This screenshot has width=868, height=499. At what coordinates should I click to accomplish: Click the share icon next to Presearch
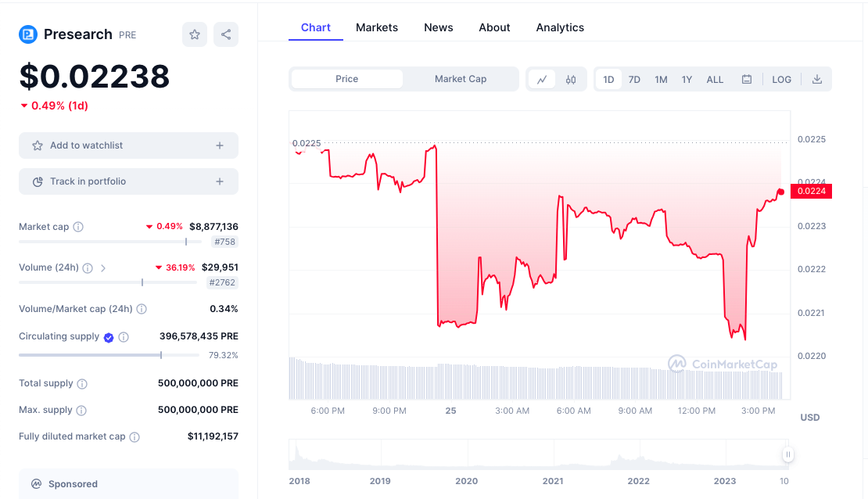[x=226, y=34]
